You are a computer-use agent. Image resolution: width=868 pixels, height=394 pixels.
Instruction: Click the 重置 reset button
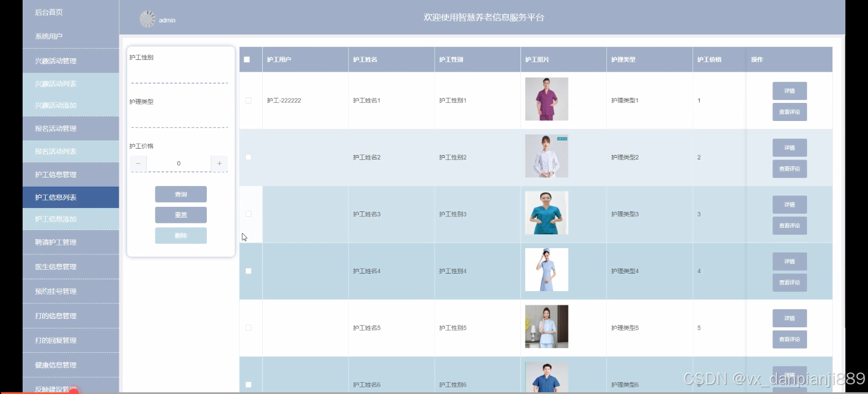tap(181, 215)
